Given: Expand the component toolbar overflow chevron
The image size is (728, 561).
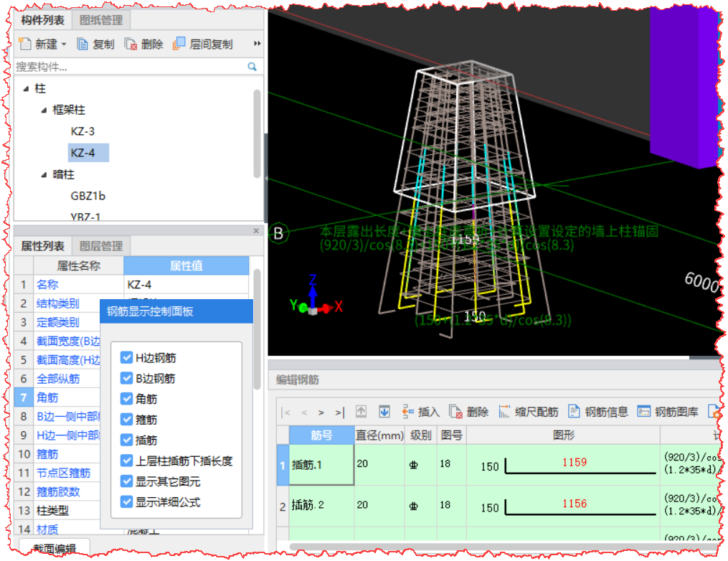Looking at the screenshot, I should click(x=257, y=44).
